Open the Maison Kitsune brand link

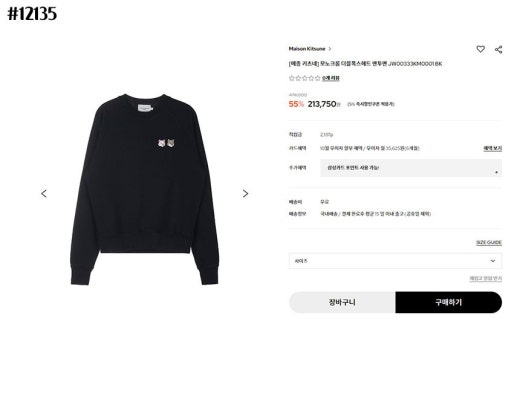click(307, 49)
